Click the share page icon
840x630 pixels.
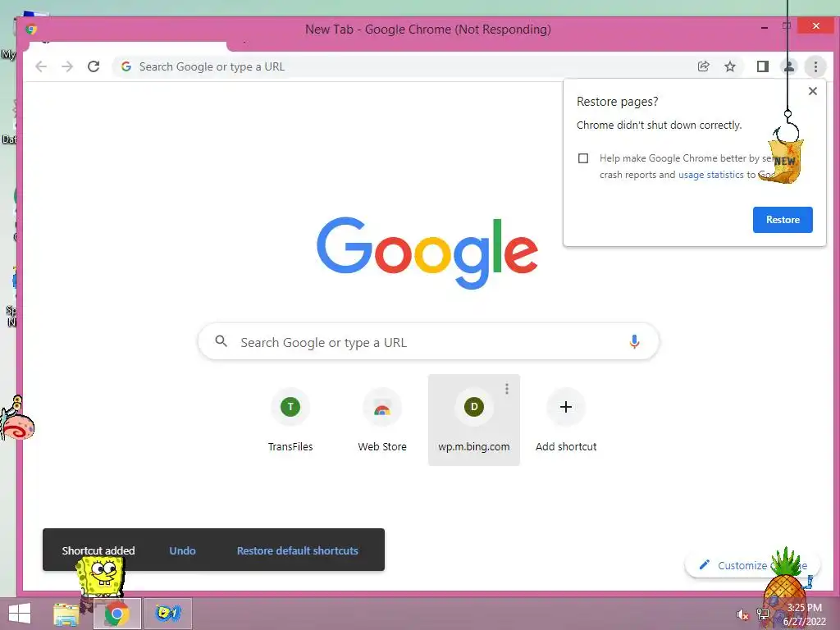pyautogui.click(x=703, y=66)
